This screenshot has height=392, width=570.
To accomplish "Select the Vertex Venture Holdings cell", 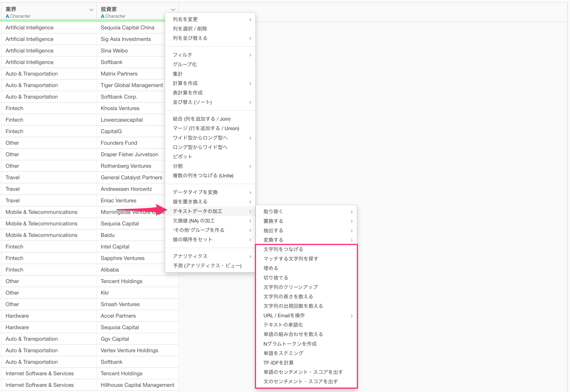I will click(x=138, y=350).
